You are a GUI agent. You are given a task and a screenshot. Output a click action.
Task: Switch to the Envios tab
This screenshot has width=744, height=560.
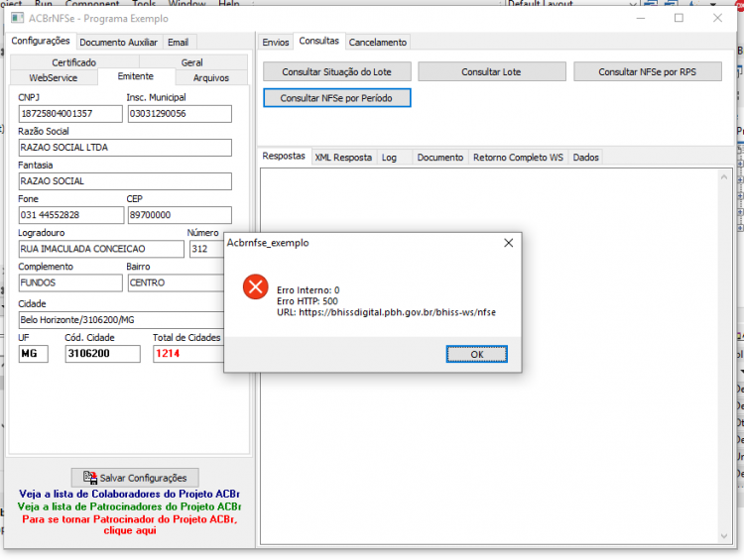click(x=275, y=43)
